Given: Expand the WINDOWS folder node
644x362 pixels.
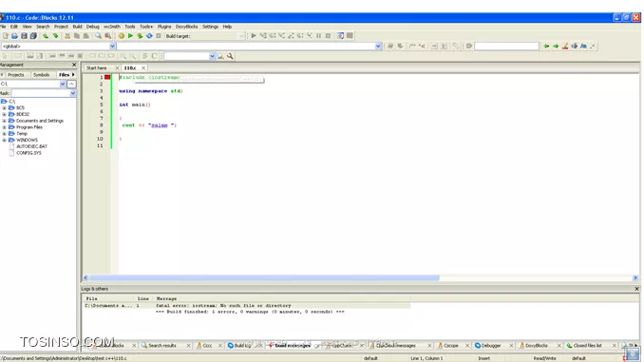Looking at the screenshot, I should [x=5, y=141].
